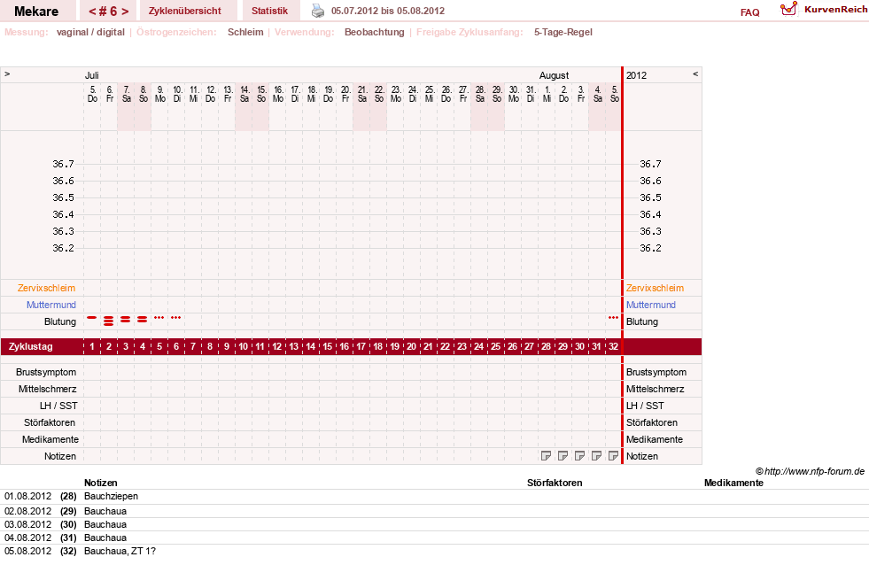
Task: Click the left Mittelschmerz row label
Action: point(47,389)
